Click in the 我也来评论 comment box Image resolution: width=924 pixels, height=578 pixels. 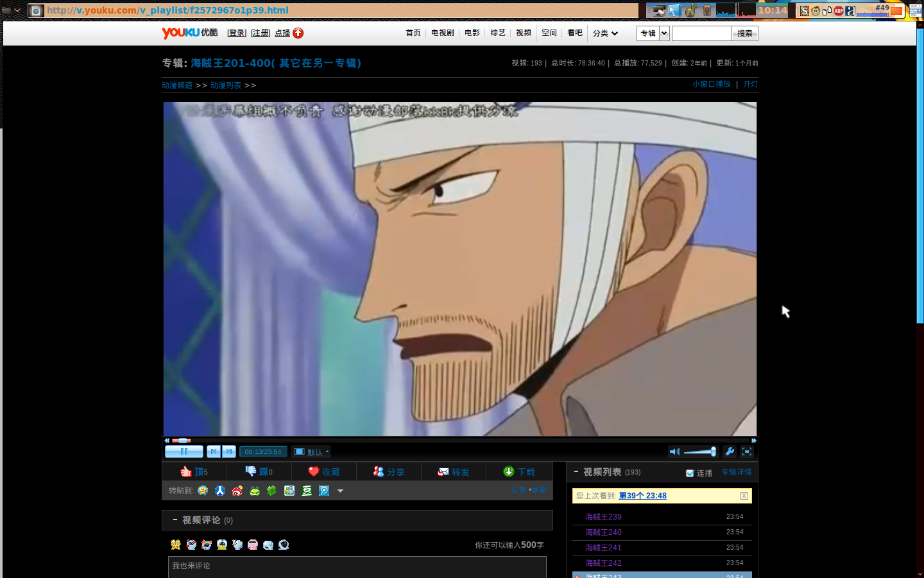(x=357, y=567)
